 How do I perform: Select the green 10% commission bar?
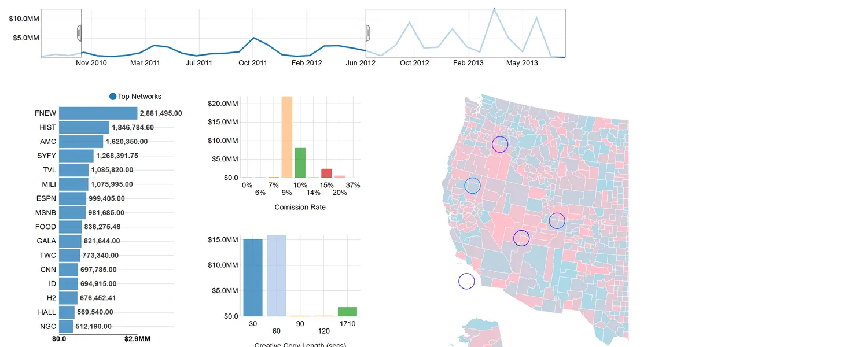(300, 163)
